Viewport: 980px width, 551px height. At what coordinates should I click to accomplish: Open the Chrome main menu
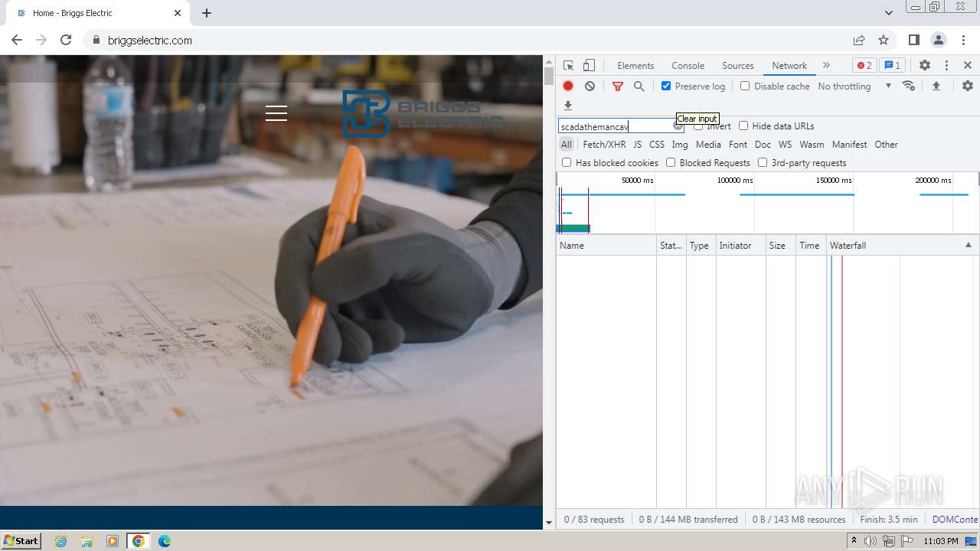(x=962, y=40)
